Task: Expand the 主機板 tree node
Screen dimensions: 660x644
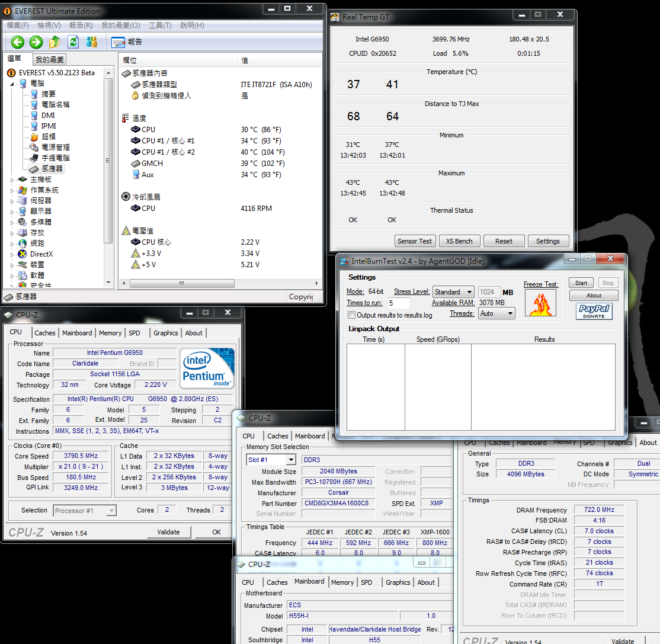Action: (x=13, y=180)
